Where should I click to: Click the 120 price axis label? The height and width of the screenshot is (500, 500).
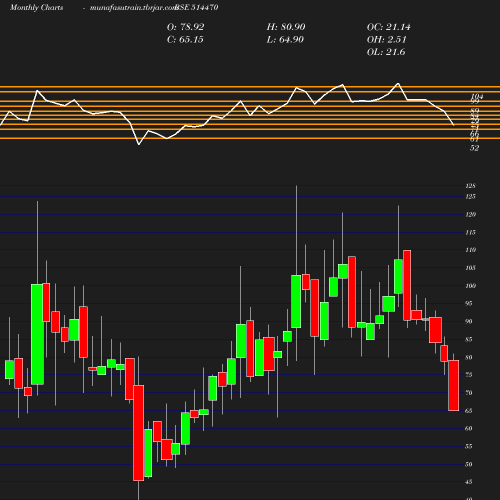471,214
